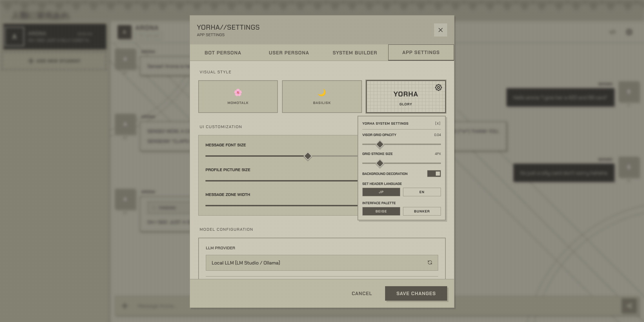This screenshot has width=644, height=322.
Task: Switch to the User Persona tab
Action: 289,53
